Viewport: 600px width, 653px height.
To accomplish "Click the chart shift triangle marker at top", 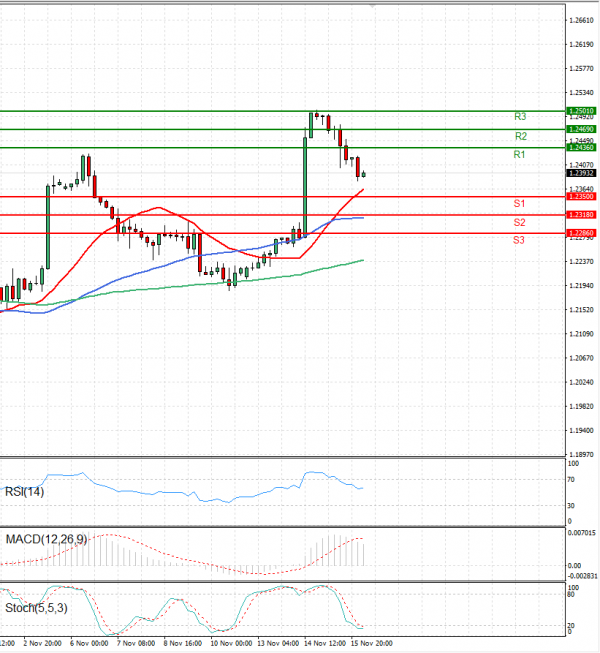I will coord(372,6).
